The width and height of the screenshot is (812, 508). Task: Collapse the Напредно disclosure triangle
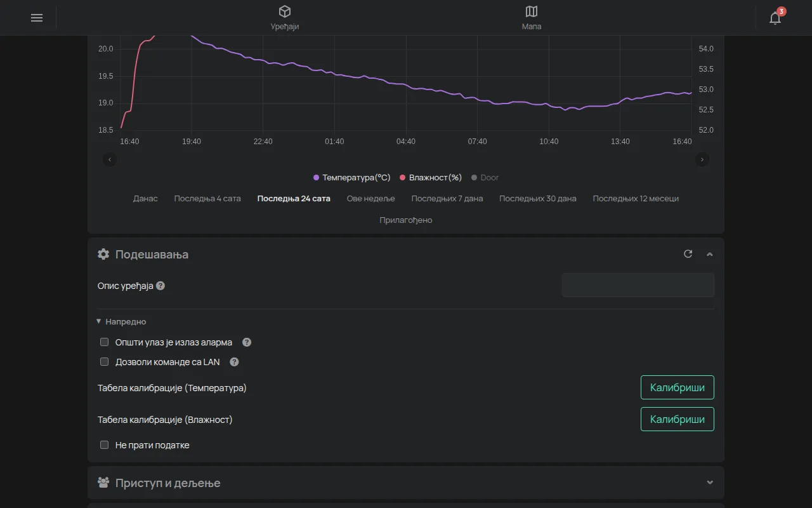[98, 321]
